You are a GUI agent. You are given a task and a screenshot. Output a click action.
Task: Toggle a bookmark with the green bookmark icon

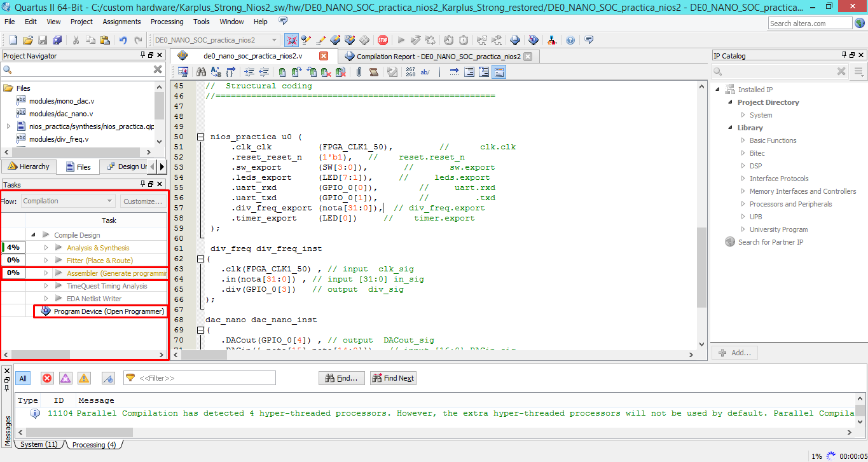pos(282,72)
